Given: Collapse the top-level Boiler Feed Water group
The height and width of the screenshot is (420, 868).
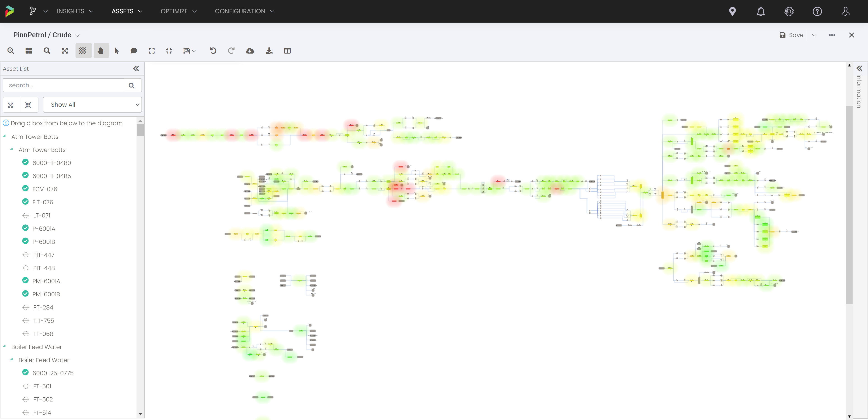Looking at the screenshot, I should pos(4,347).
